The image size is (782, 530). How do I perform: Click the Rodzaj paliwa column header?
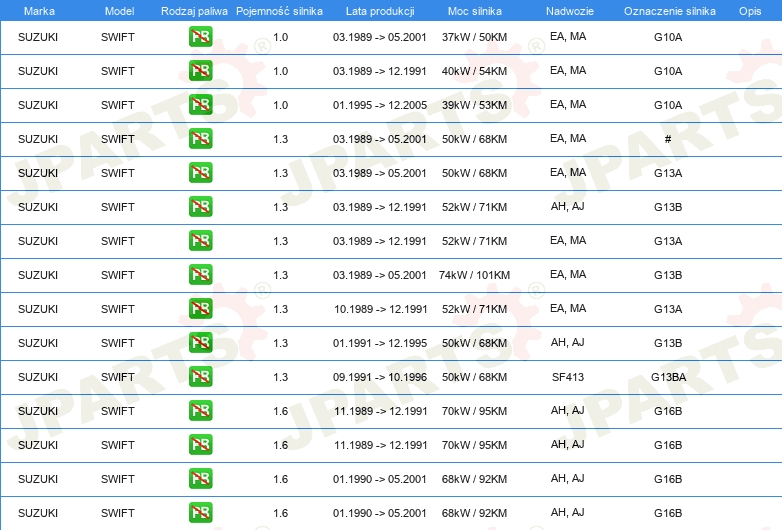click(x=194, y=11)
